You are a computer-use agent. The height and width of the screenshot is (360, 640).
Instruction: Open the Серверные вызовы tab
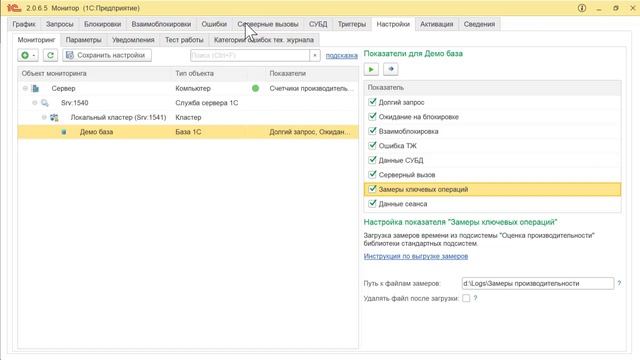[x=268, y=24]
